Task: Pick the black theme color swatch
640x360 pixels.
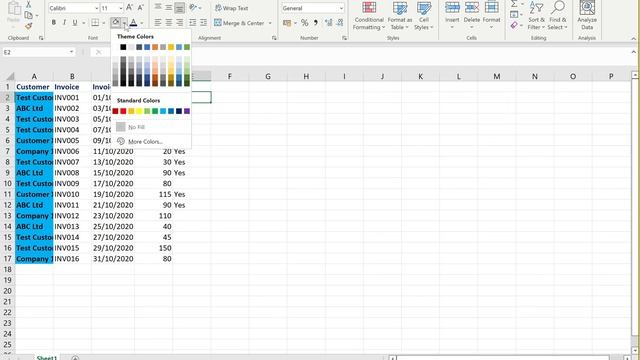Action: [x=123, y=47]
